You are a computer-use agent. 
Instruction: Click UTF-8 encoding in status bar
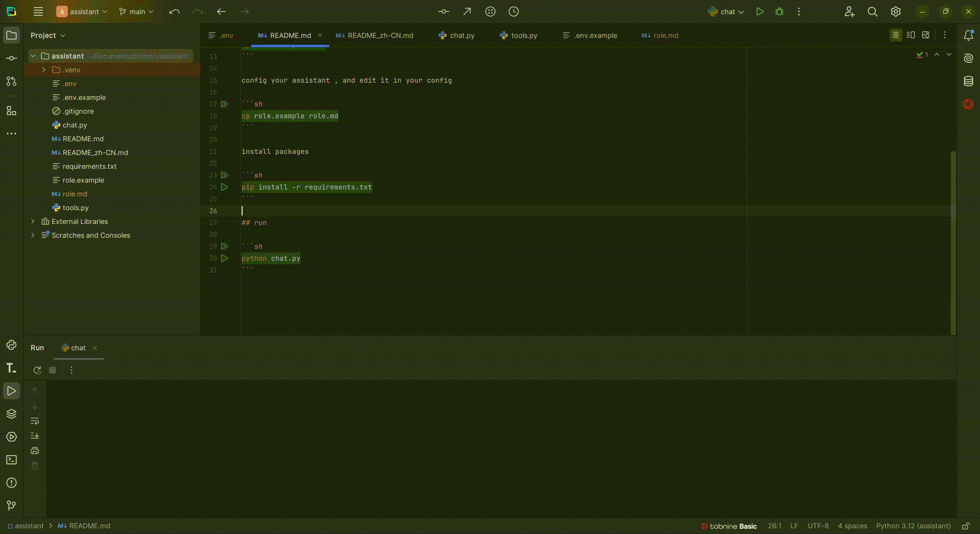tap(818, 526)
